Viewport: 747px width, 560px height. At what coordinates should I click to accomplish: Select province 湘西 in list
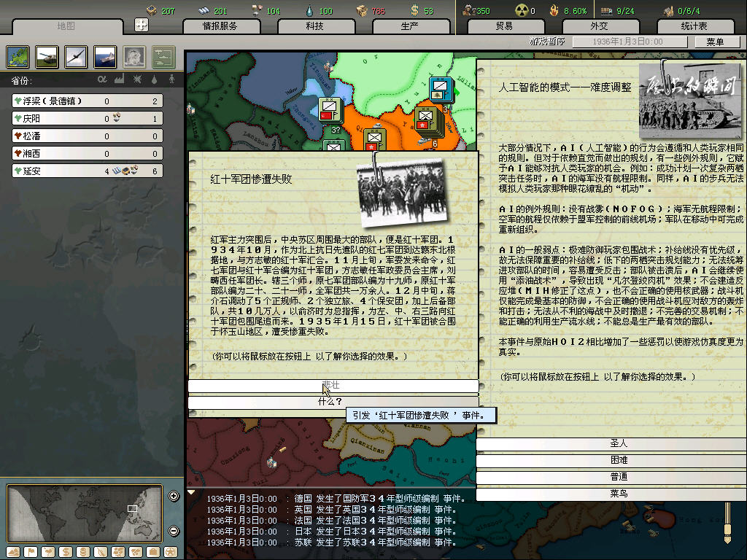tap(88, 153)
